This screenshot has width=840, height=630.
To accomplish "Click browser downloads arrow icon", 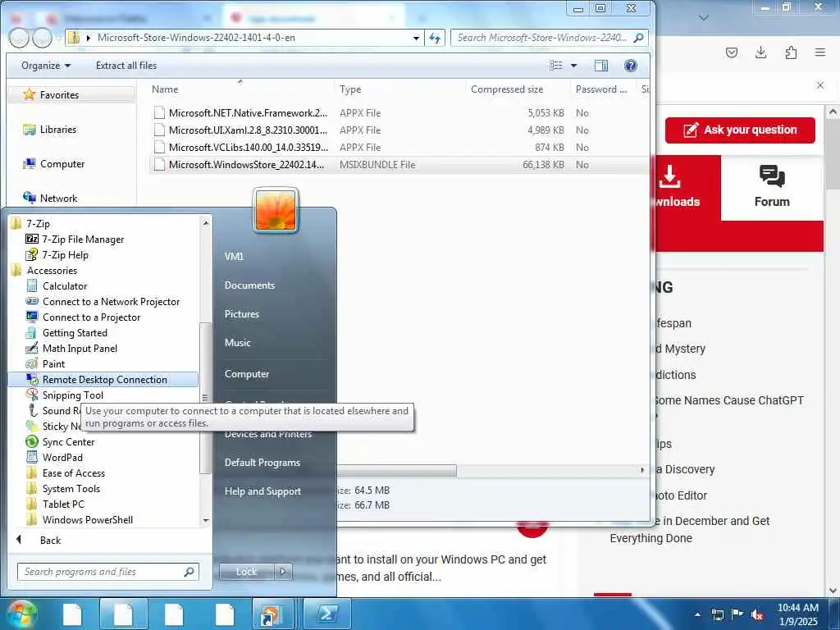I will click(x=760, y=52).
